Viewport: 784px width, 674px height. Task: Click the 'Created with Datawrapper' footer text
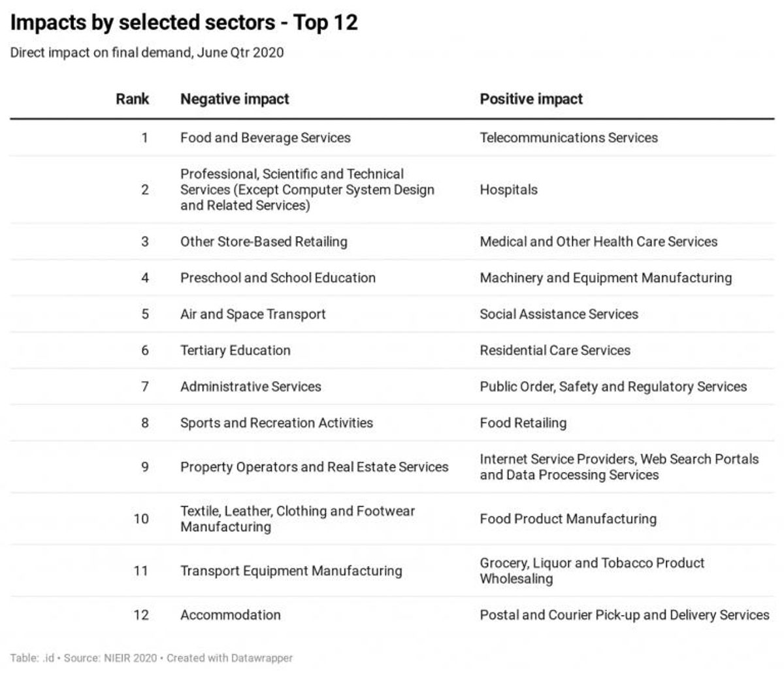tap(229, 658)
